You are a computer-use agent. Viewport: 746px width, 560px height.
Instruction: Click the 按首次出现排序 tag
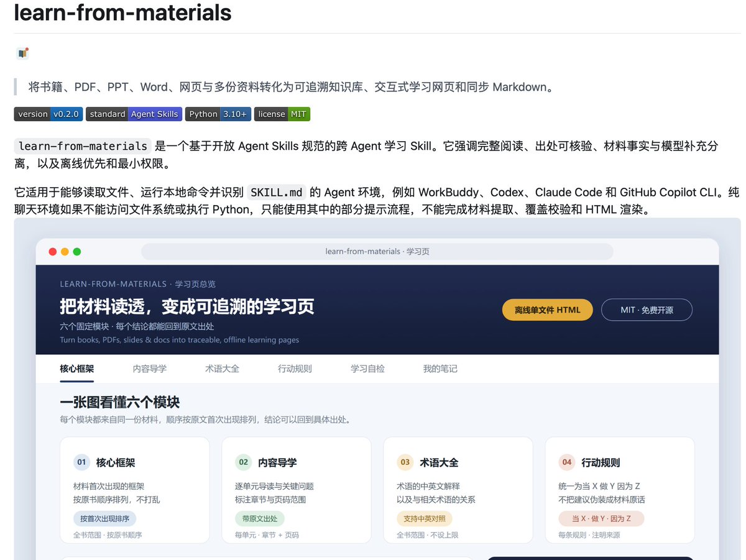pos(104,518)
